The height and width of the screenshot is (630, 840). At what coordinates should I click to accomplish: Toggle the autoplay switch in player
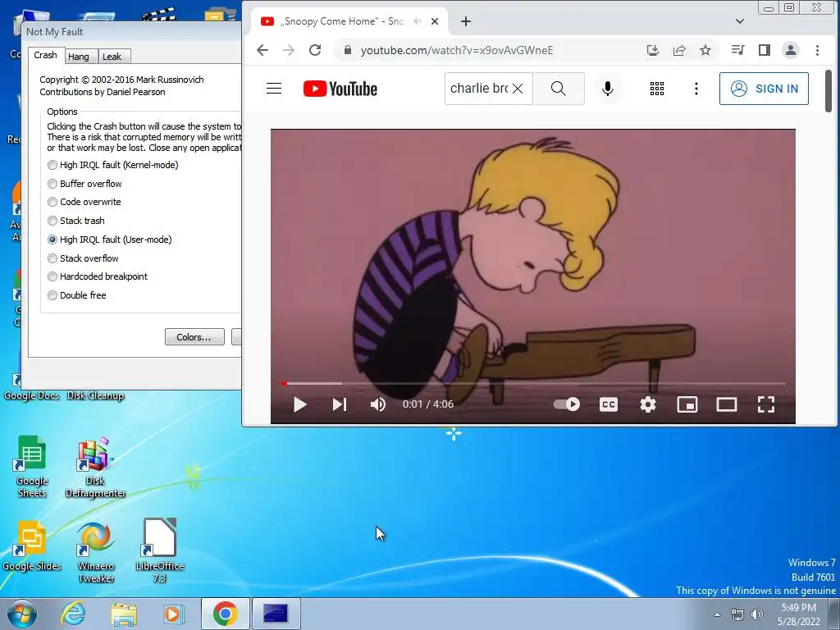pyautogui.click(x=567, y=404)
